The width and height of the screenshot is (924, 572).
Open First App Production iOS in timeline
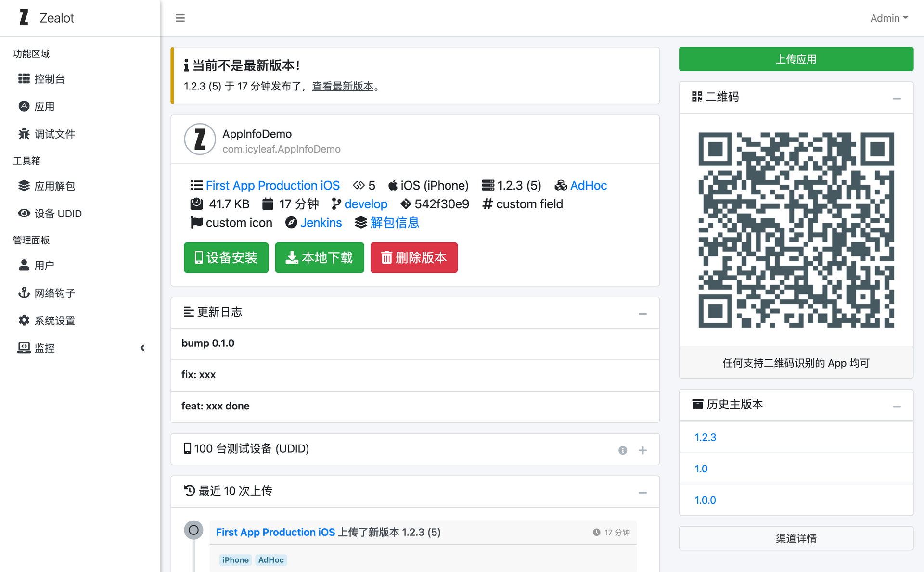tap(275, 532)
